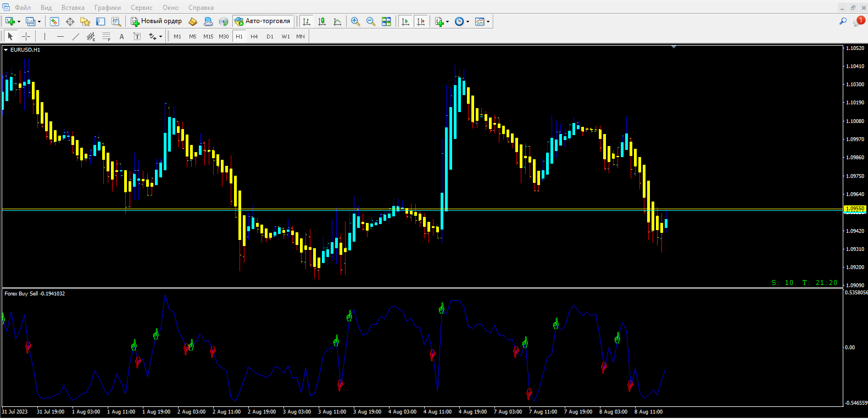
Task: Click the chart shift triangle marker
Action: [674, 47]
